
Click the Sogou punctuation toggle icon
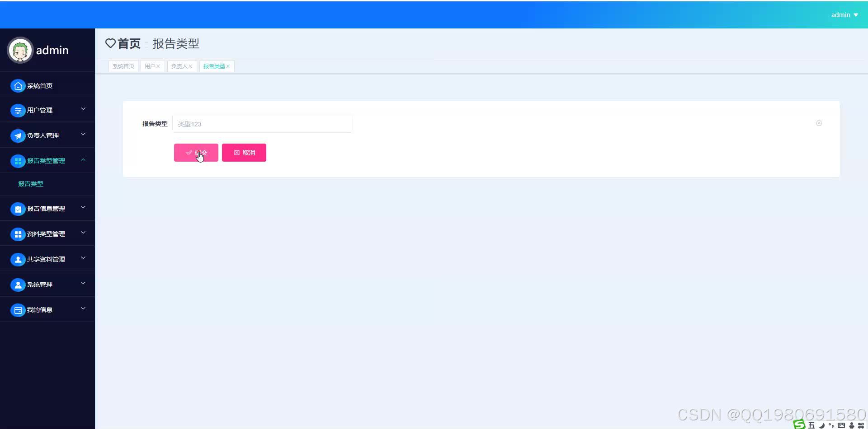click(831, 425)
